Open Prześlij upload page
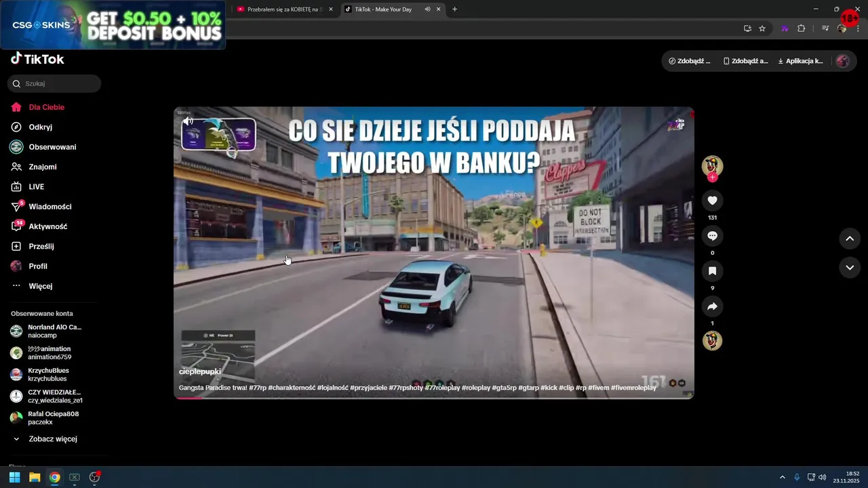 pyautogui.click(x=41, y=246)
